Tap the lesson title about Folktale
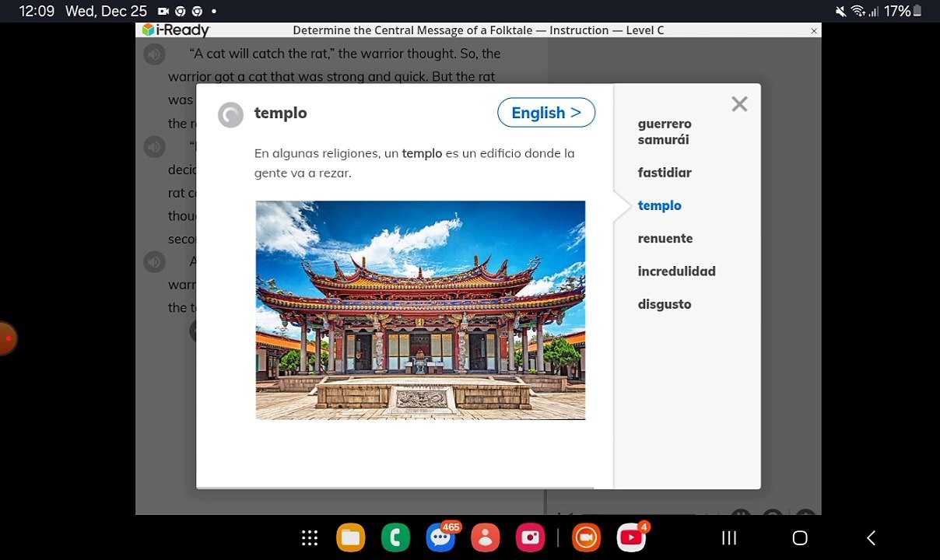940x560 pixels. click(478, 30)
